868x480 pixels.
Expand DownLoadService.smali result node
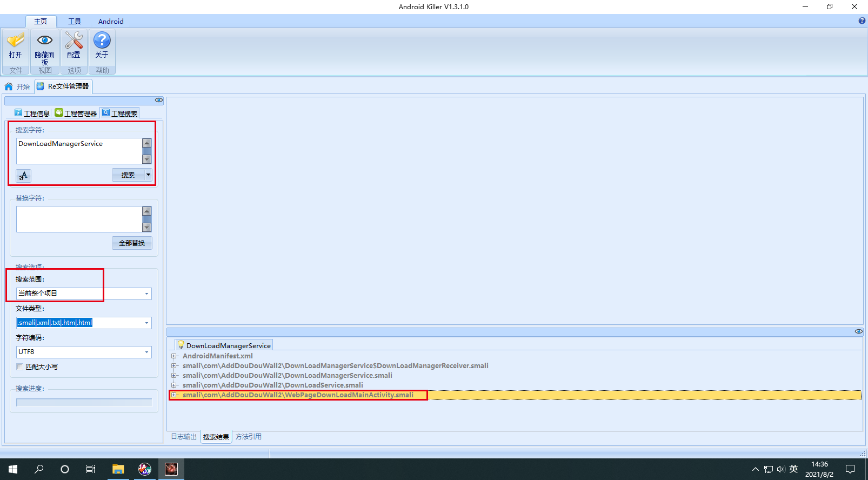click(x=174, y=385)
